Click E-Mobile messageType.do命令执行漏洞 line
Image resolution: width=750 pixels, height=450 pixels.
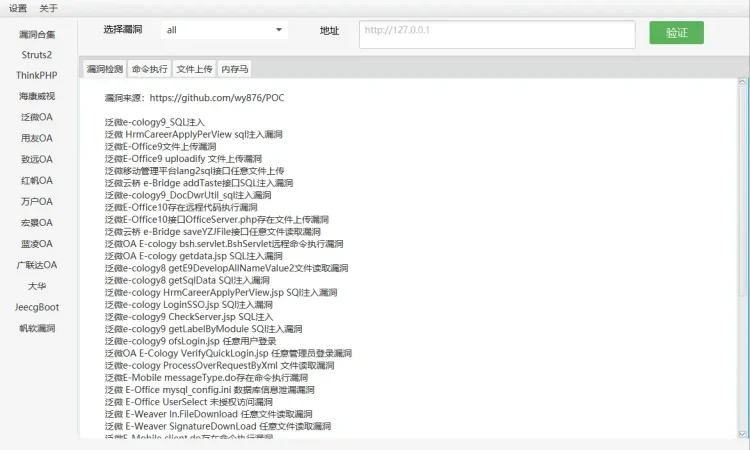(x=206, y=378)
